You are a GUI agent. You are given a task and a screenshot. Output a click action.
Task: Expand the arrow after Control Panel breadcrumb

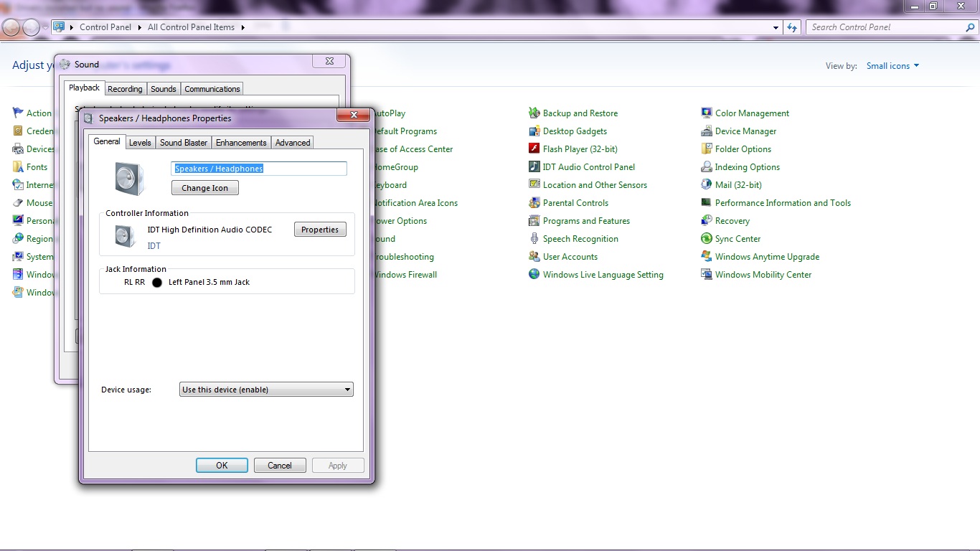click(x=139, y=27)
